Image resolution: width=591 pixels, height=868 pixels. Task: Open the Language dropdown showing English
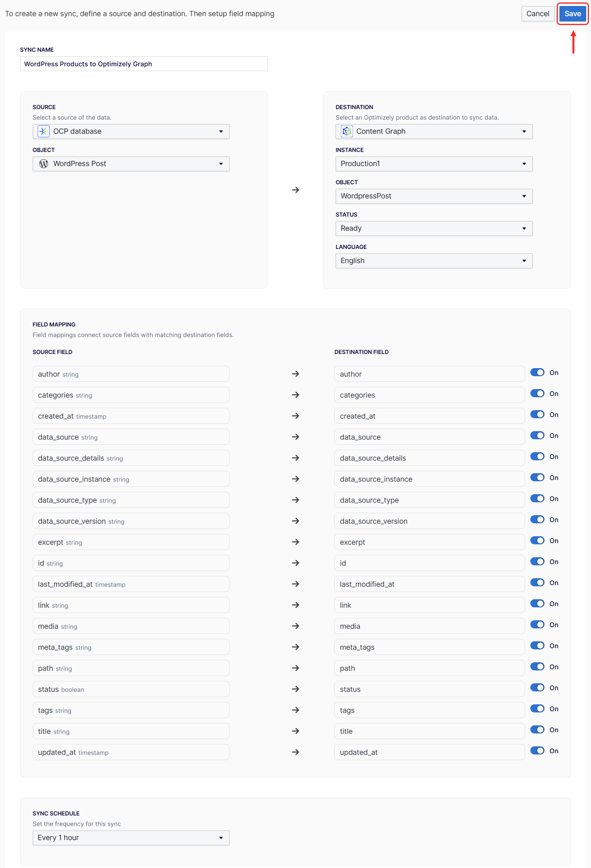pos(434,261)
